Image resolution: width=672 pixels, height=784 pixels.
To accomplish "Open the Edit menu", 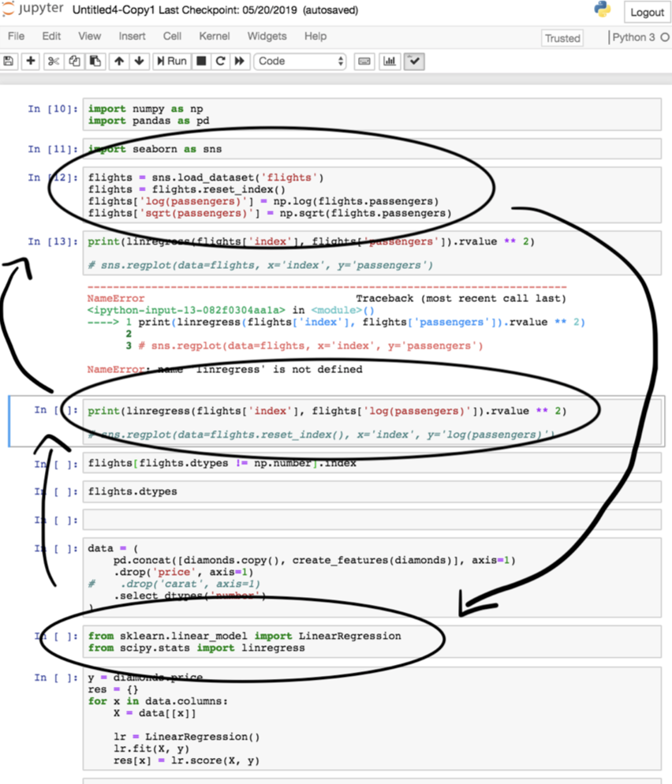I will tap(51, 36).
